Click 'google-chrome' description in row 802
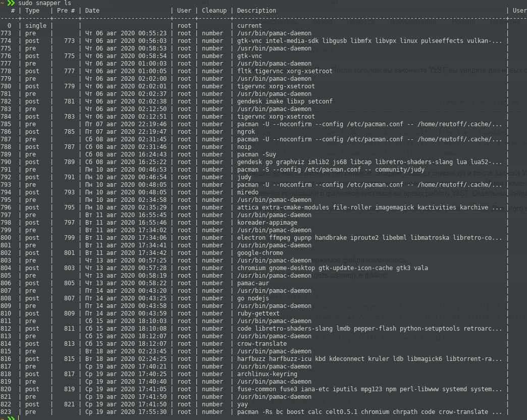Image resolution: width=527 pixels, height=420 pixels. pyautogui.click(x=260, y=253)
